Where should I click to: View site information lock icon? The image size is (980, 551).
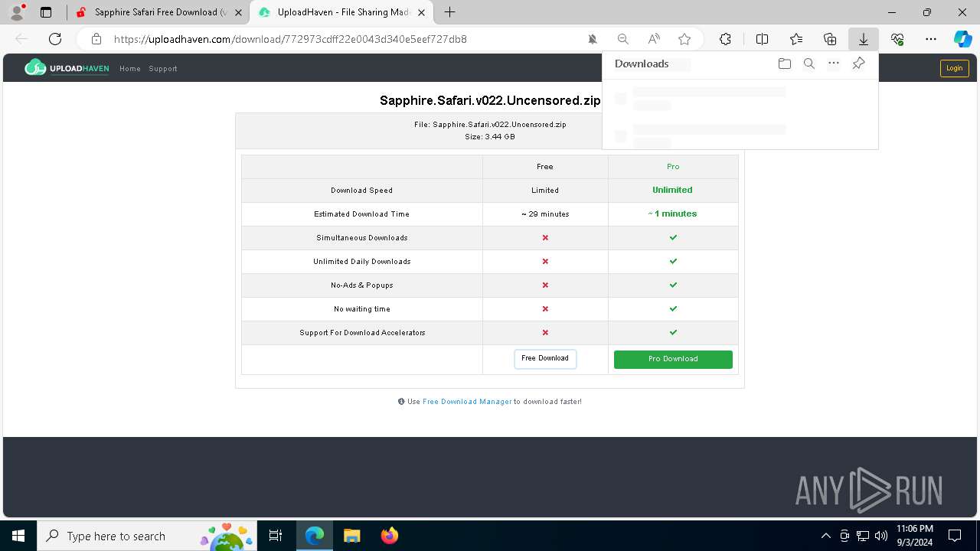tap(96, 39)
